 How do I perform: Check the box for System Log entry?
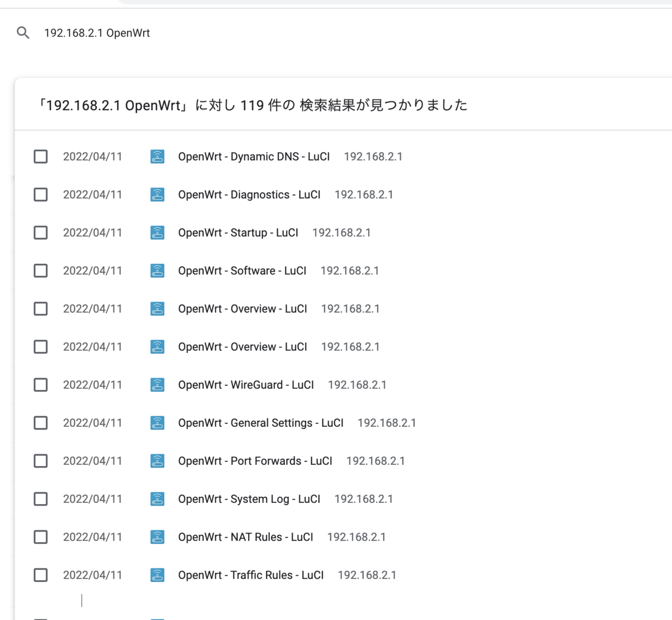click(x=41, y=500)
